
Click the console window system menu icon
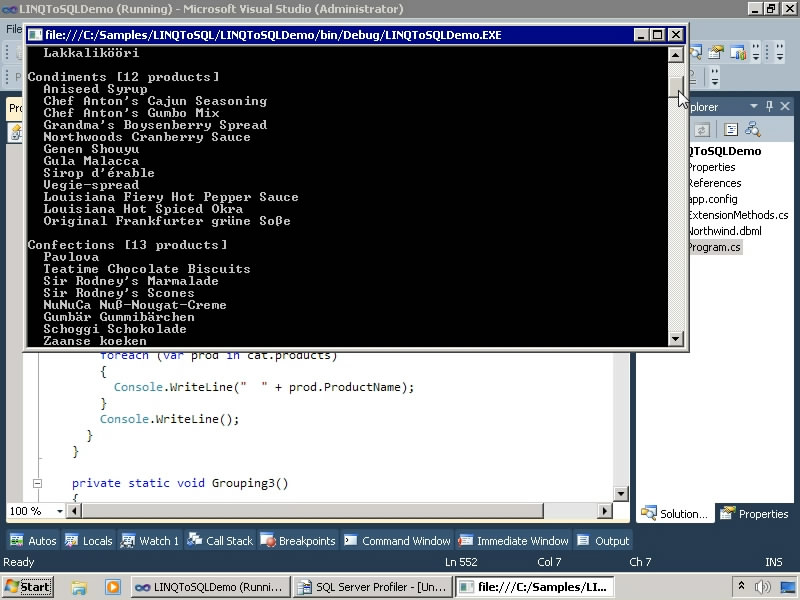[x=35, y=35]
